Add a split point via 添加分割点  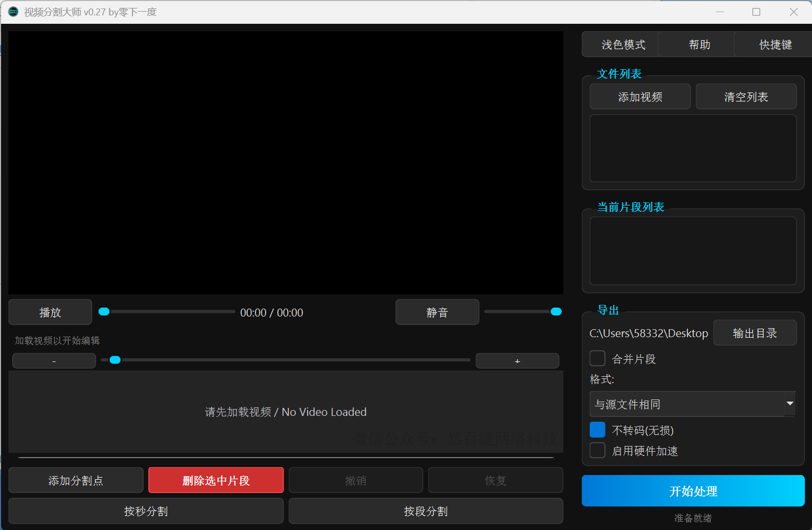click(x=75, y=480)
